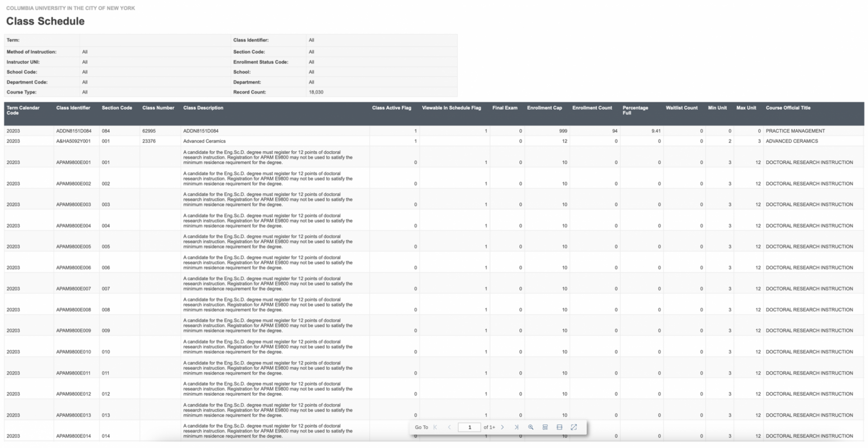868x448 pixels.
Task: Click the Max Unit column header
Action: 746,108
